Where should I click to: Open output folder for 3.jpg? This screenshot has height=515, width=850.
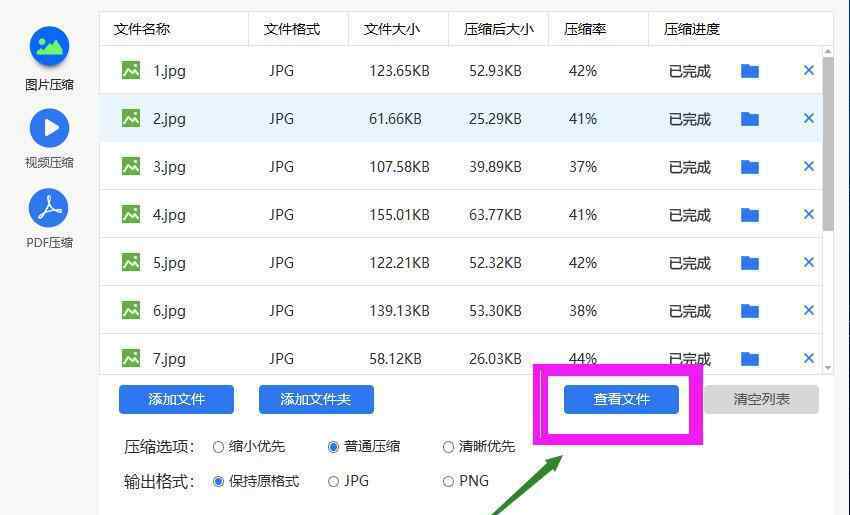point(750,167)
